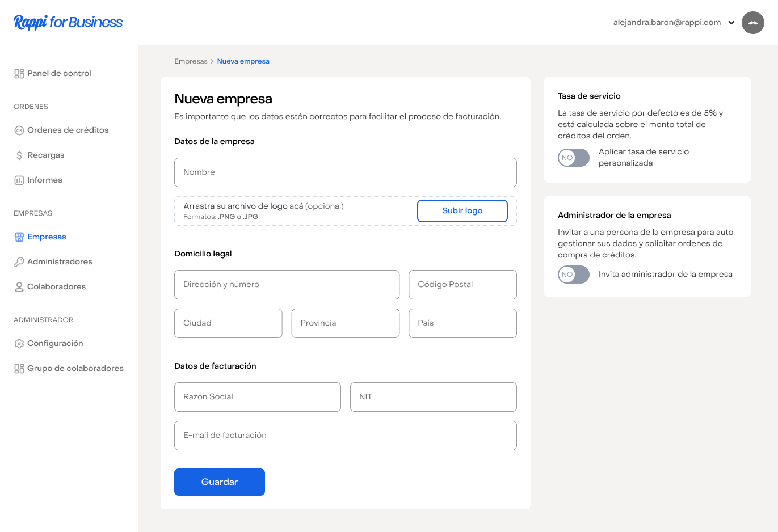This screenshot has width=778, height=532.
Task: Focus the Nombre input field
Action: click(x=345, y=172)
